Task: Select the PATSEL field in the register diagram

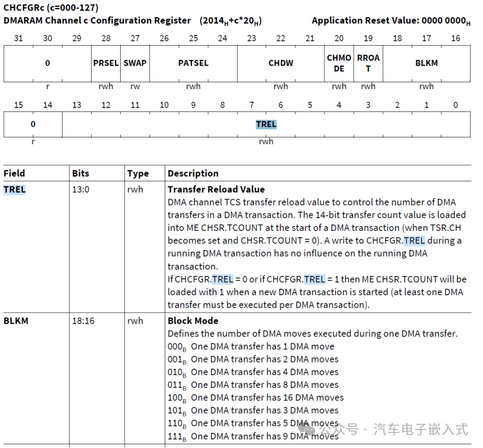Action: tap(193, 63)
